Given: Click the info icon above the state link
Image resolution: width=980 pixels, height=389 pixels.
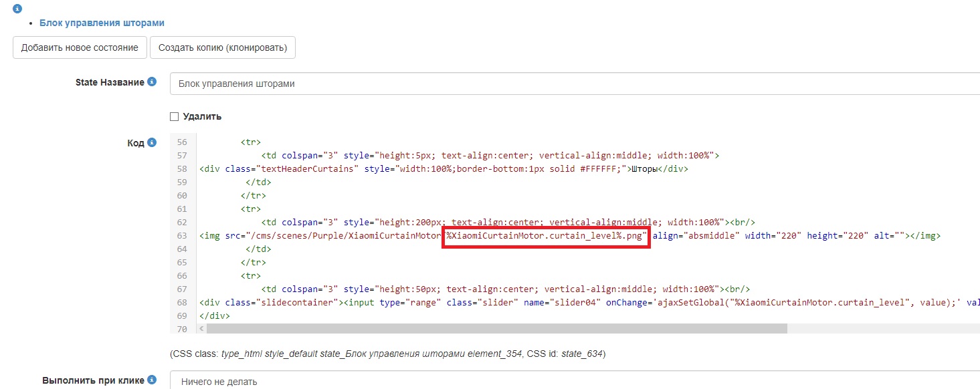Looking at the screenshot, I should tap(17, 9).
